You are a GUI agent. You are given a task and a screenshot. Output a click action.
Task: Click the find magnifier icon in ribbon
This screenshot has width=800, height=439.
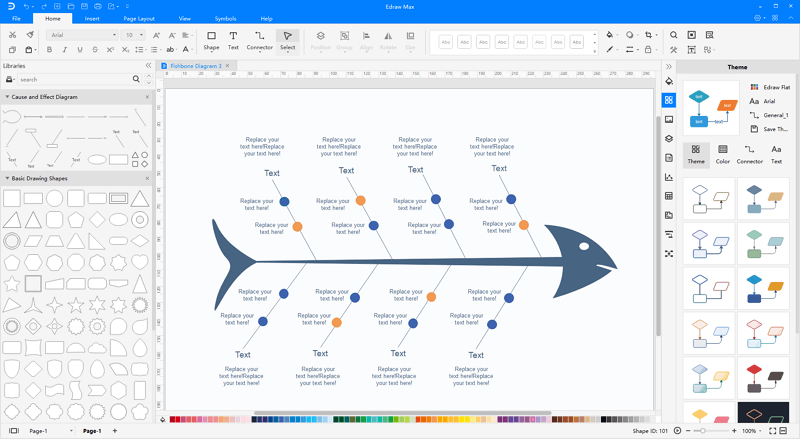(673, 35)
